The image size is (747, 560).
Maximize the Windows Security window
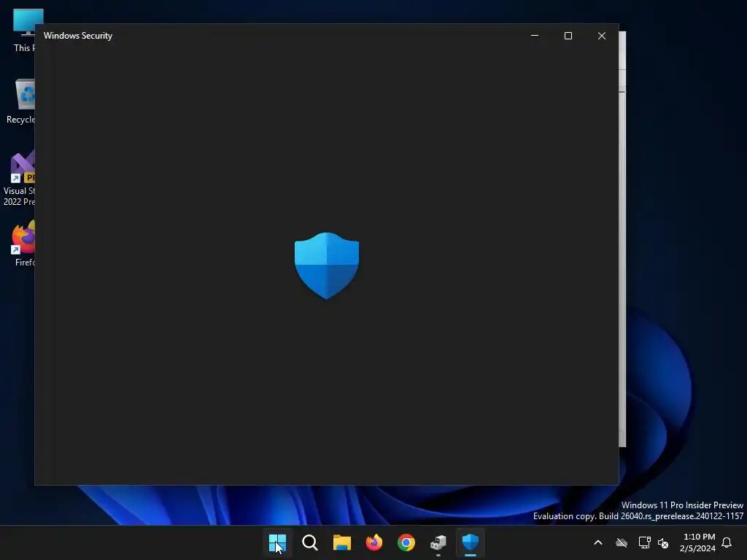(568, 36)
